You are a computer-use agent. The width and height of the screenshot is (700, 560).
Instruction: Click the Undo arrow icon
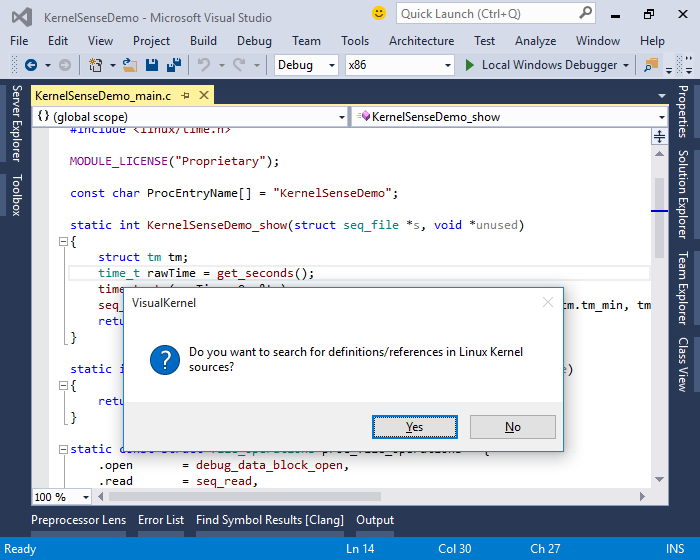[204, 65]
